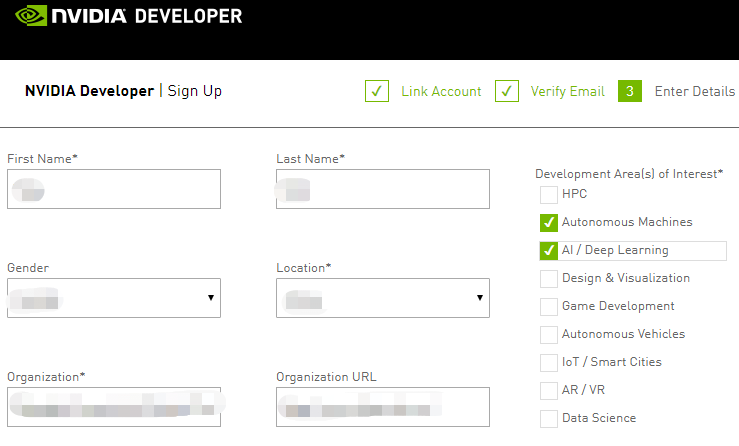739x446 pixels.
Task: Click the Location dropdown arrow
Action: point(480,297)
